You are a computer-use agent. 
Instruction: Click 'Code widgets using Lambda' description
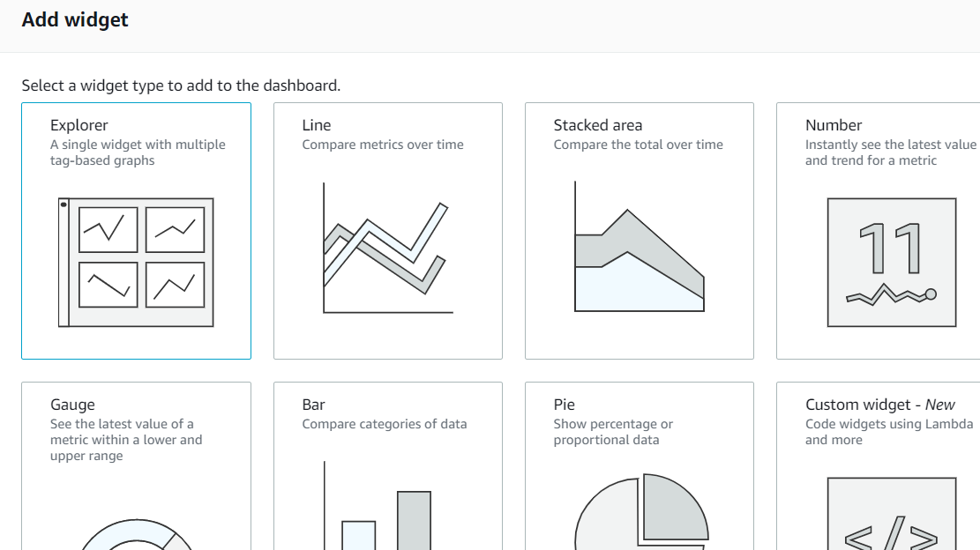point(889,424)
